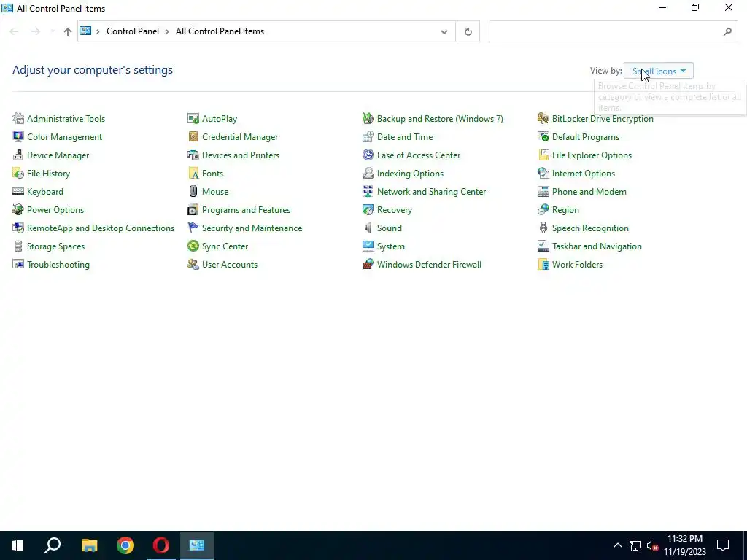Click the Date and Time icon
747x560 pixels.
point(368,136)
